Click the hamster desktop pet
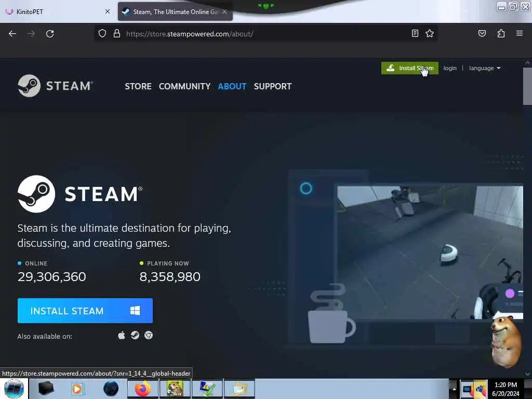Image resolution: width=532 pixels, height=399 pixels. pyautogui.click(x=506, y=341)
